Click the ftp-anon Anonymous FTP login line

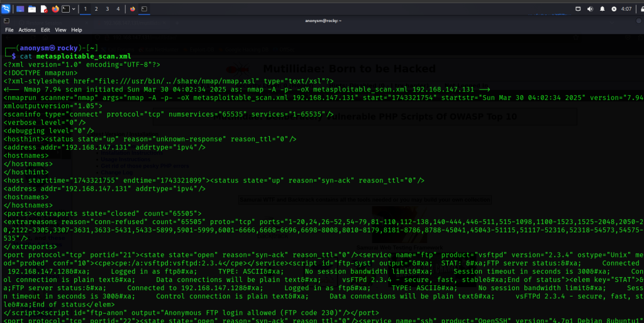pyautogui.click(x=191, y=313)
